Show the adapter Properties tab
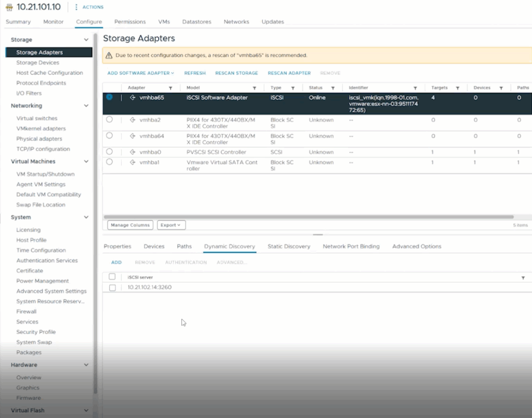Image resolution: width=532 pixels, height=418 pixels. coord(117,246)
